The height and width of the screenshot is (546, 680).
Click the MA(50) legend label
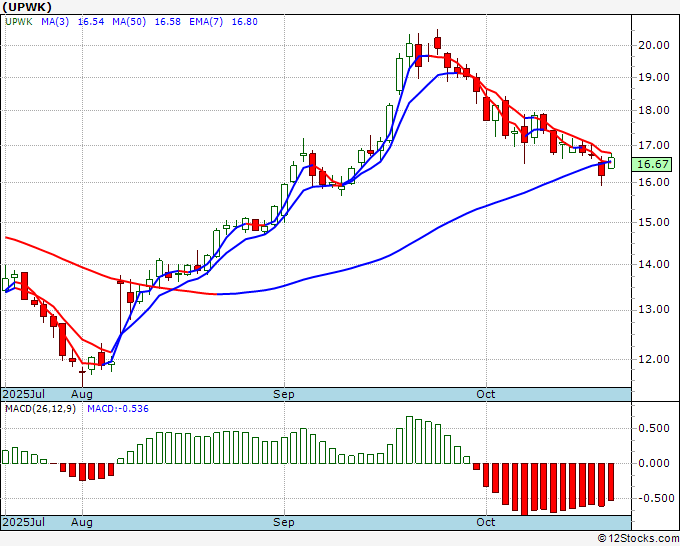pos(129,22)
